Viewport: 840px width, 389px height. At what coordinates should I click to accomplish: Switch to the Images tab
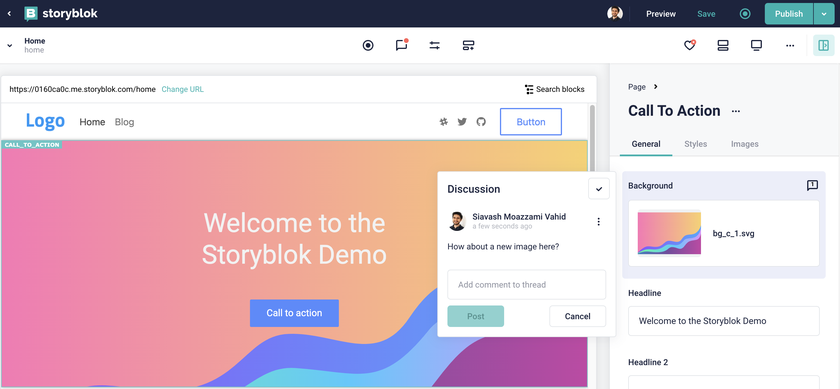(x=745, y=144)
